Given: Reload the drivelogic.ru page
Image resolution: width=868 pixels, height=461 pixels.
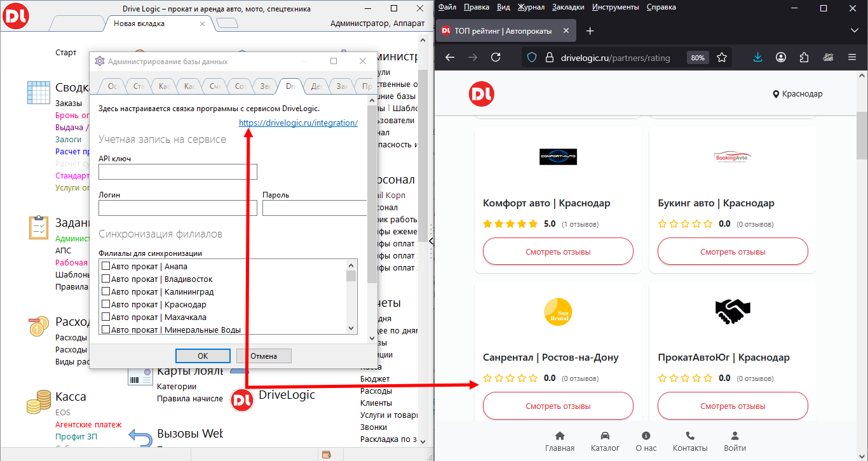Looking at the screenshot, I should (496, 57).
